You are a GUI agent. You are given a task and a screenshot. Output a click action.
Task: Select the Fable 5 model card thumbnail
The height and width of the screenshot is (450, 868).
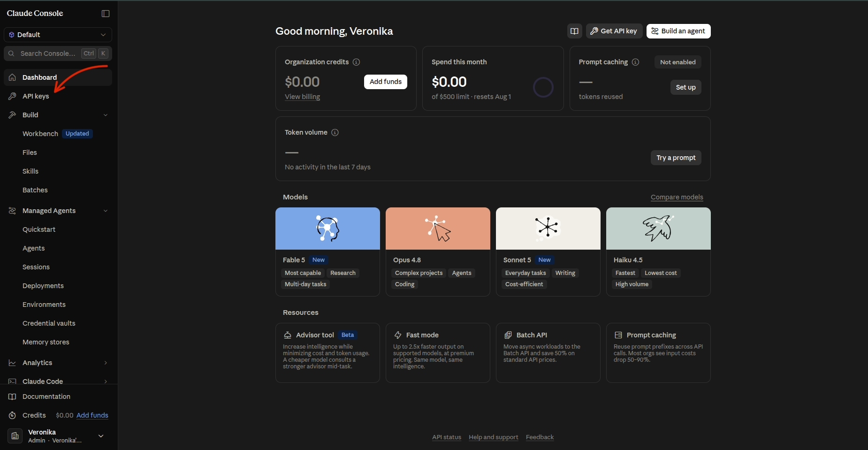(327, 229)
